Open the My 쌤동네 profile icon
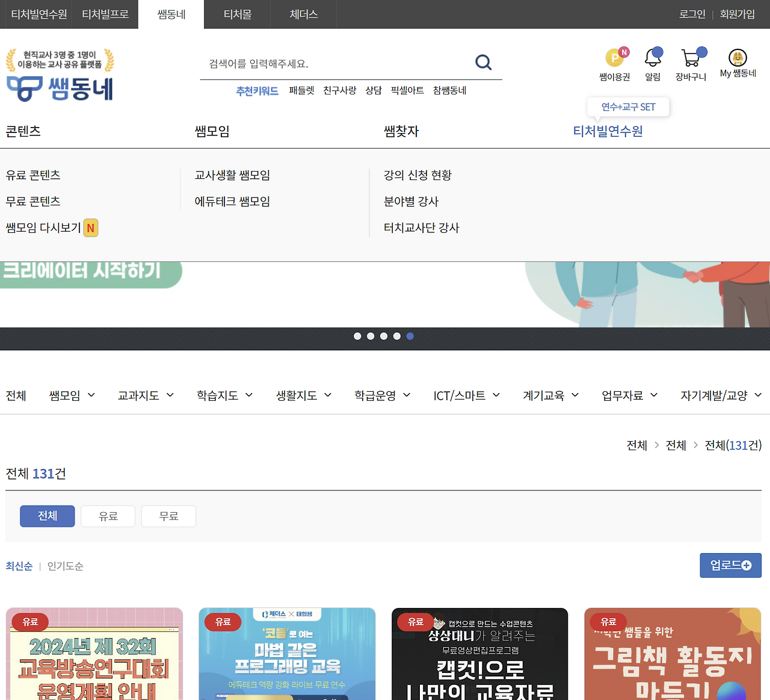The width and height of the screenshot is (770, 700). (x=738, y=60)
